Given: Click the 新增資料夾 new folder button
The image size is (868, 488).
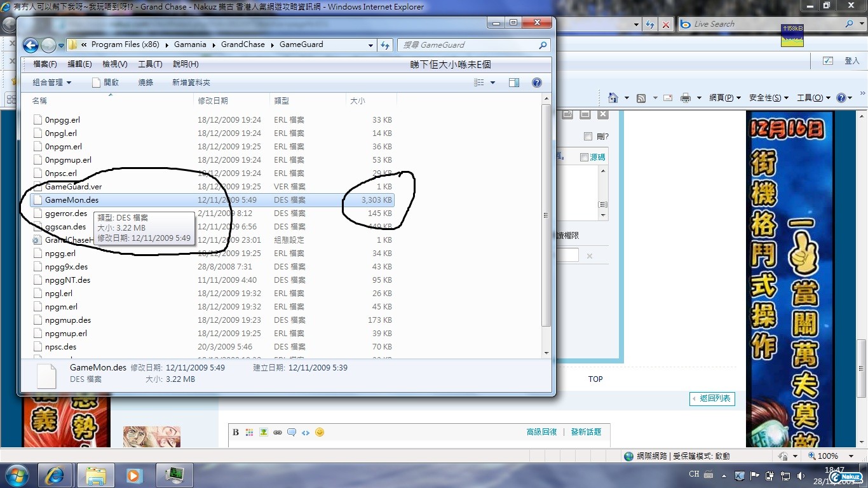Looking at the screenshot, I should pyautogui.click(x=191, y=83).
